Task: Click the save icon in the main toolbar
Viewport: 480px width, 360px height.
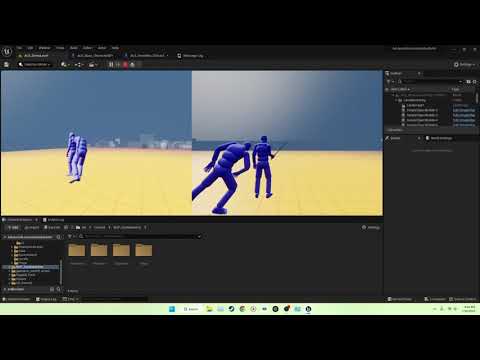Action: (6, 64)
